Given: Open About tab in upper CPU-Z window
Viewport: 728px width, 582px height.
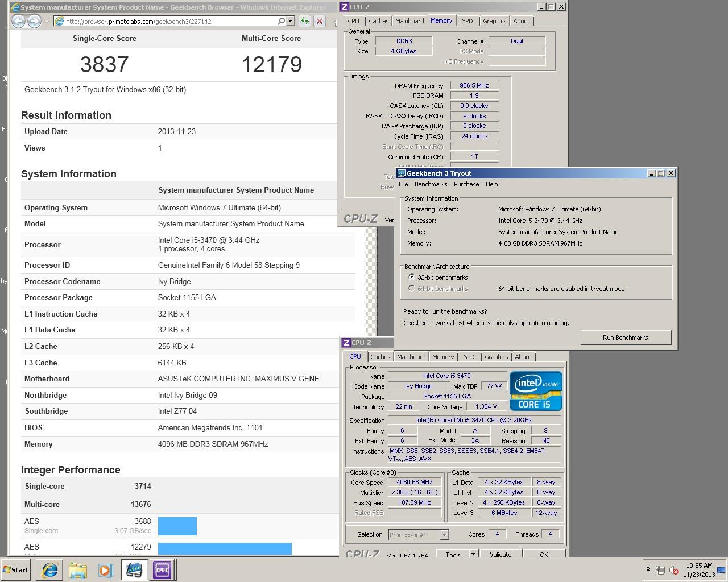Looking at the screenshot, I should pos(521,21).
